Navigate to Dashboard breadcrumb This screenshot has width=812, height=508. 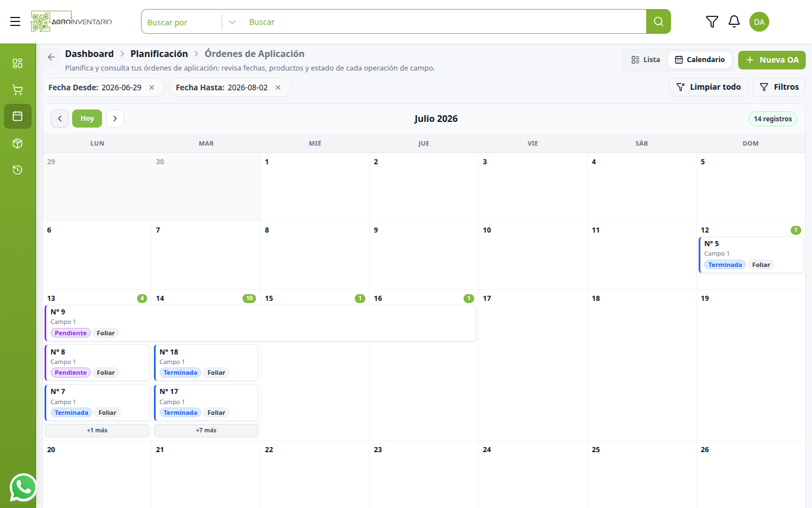click(x=89, y=54)
